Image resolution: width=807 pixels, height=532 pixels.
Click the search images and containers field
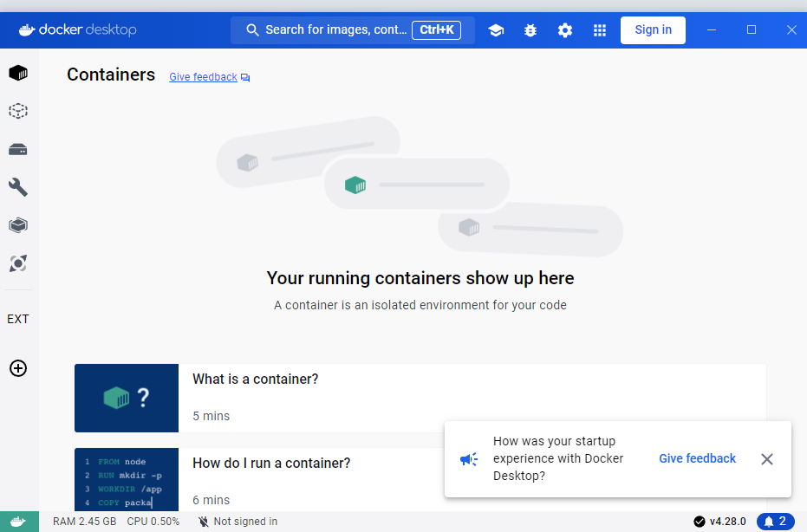(x=353, y=29)
